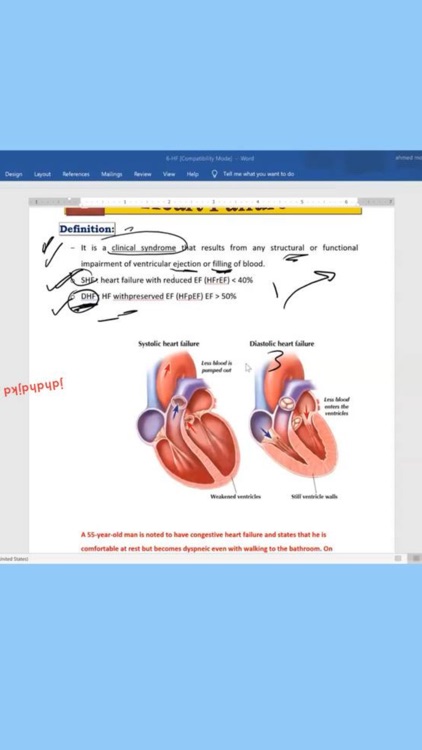
Task: Click the first line indent marker on ruler
Action: pos(70,199)
